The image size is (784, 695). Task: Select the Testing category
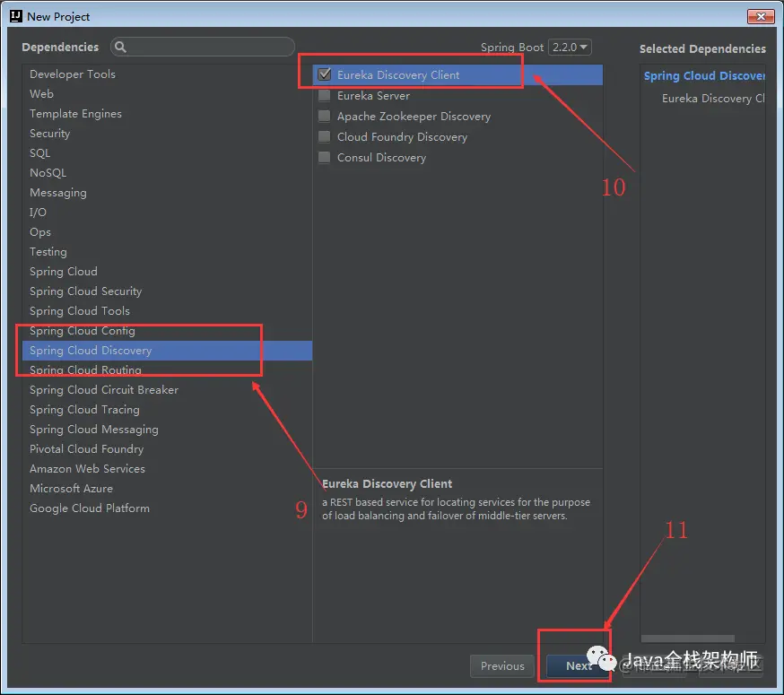167,251
